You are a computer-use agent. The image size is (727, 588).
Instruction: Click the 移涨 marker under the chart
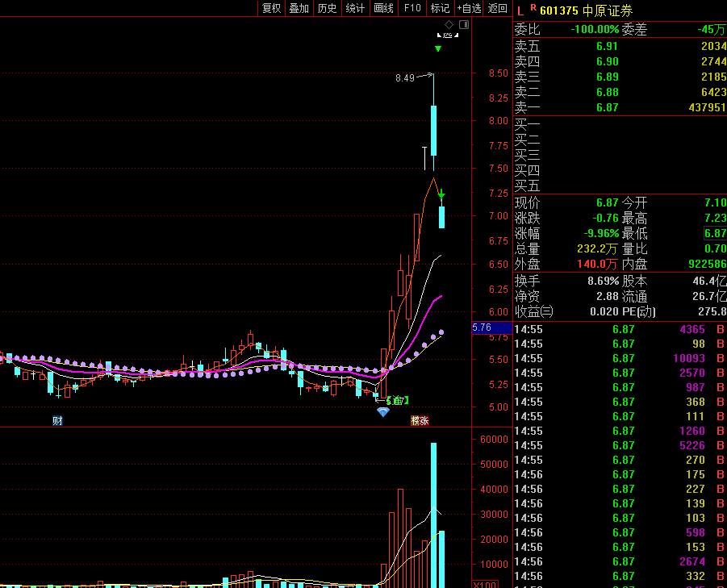coord(419,420)
